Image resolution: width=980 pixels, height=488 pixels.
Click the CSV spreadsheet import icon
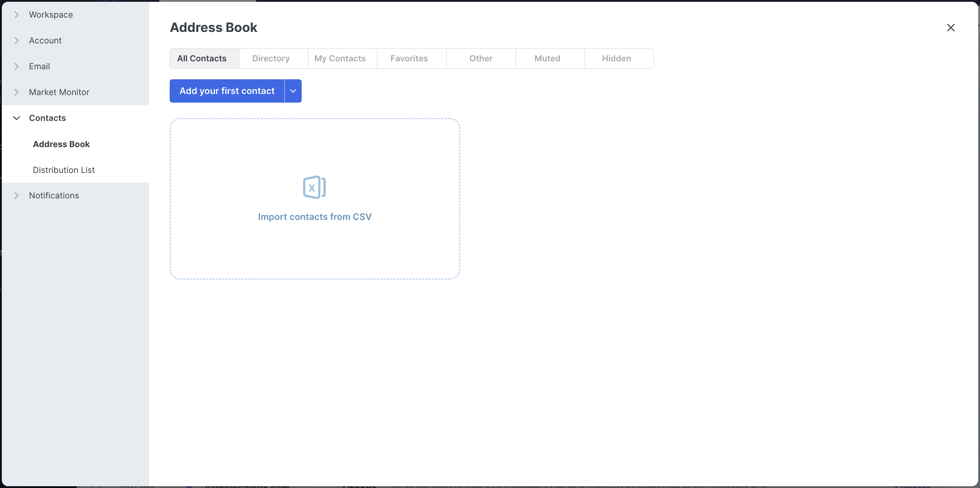pos(314,187)
